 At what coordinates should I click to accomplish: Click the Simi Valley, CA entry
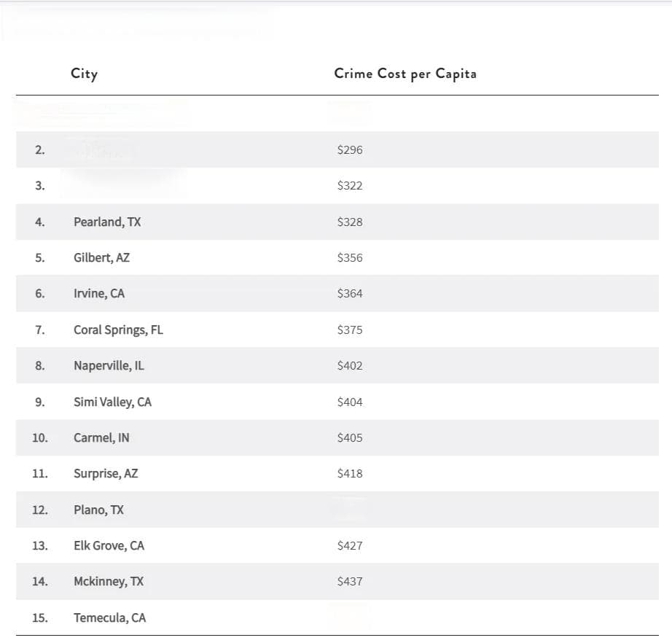click(112, 402)
